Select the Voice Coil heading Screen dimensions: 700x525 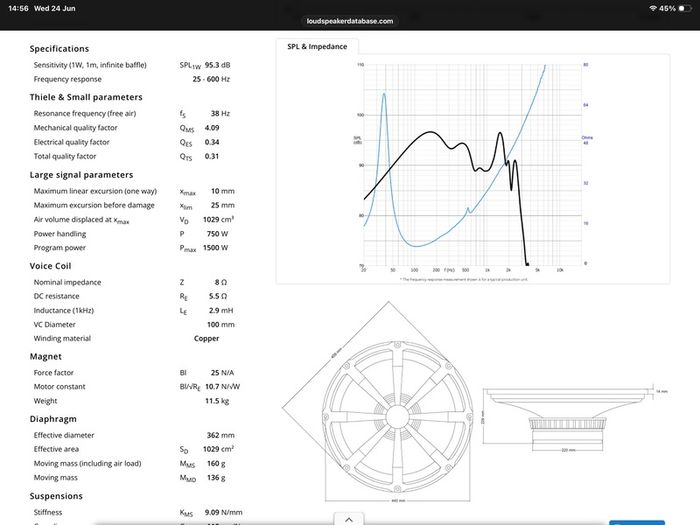pos(50,266)
